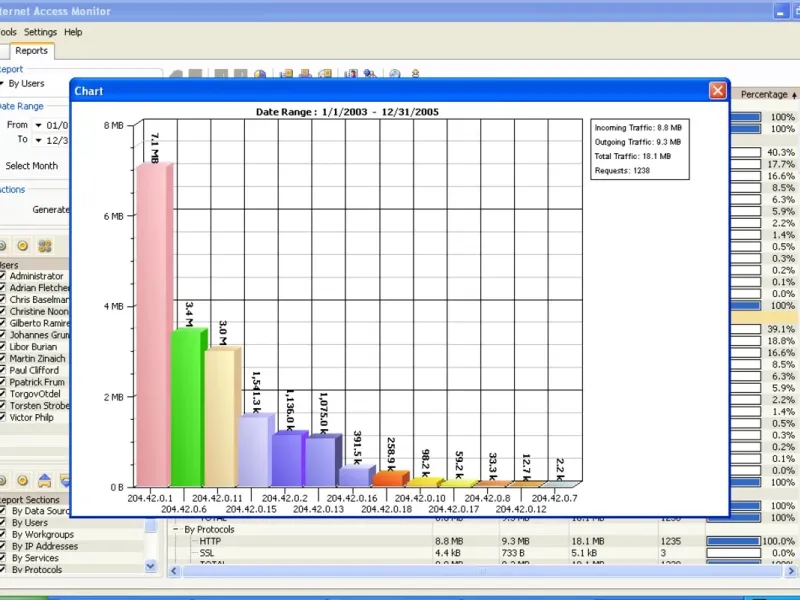Image resolution: width=800 pixels, height=600 pixels.
Task: Click the Select Month button
Action: pyautogui.click(x=32, y=166)
